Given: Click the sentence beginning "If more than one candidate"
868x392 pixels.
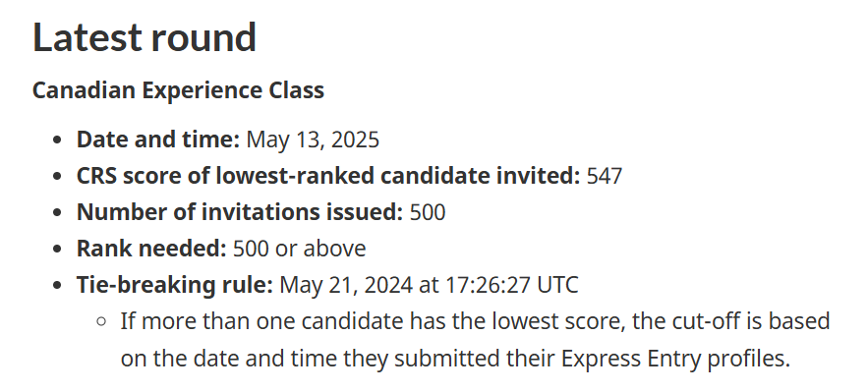Looking at the screenshot, I should point(475,340).
